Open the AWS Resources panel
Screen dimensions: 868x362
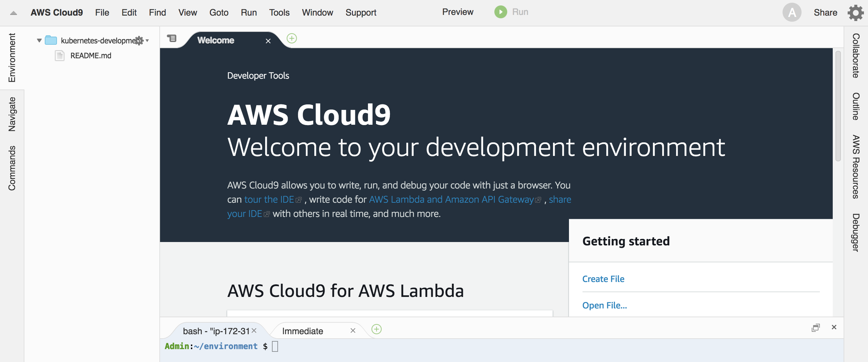856,167
